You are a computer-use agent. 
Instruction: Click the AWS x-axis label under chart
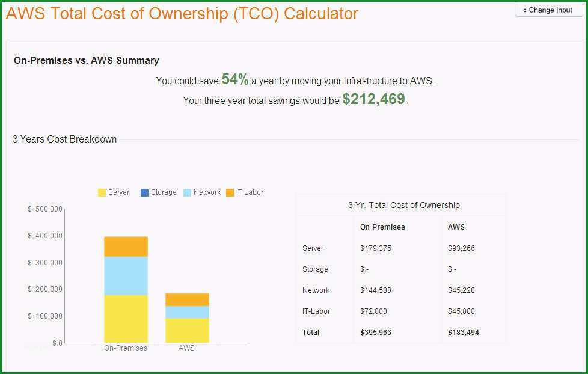(186, 348)
